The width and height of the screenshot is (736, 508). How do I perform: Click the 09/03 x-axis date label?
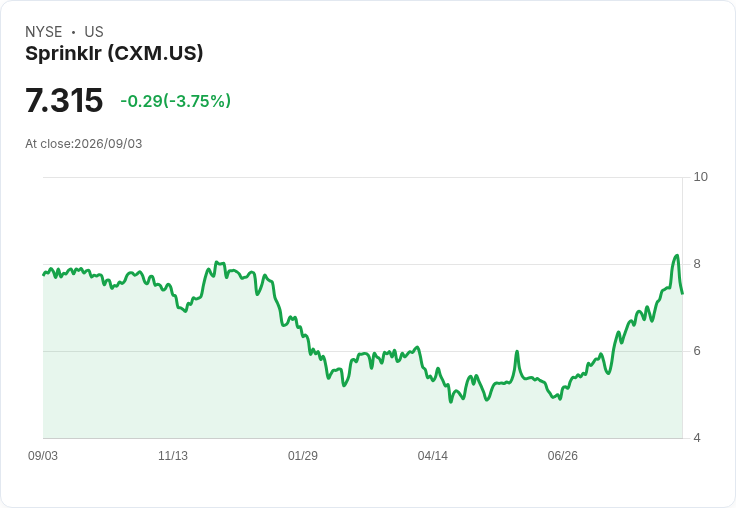point(43,455)
